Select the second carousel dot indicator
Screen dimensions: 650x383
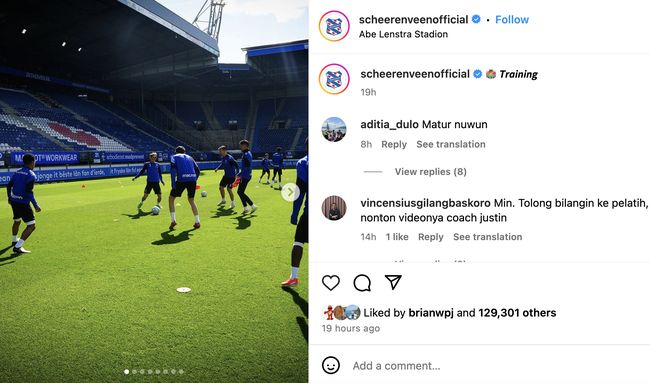134,371
